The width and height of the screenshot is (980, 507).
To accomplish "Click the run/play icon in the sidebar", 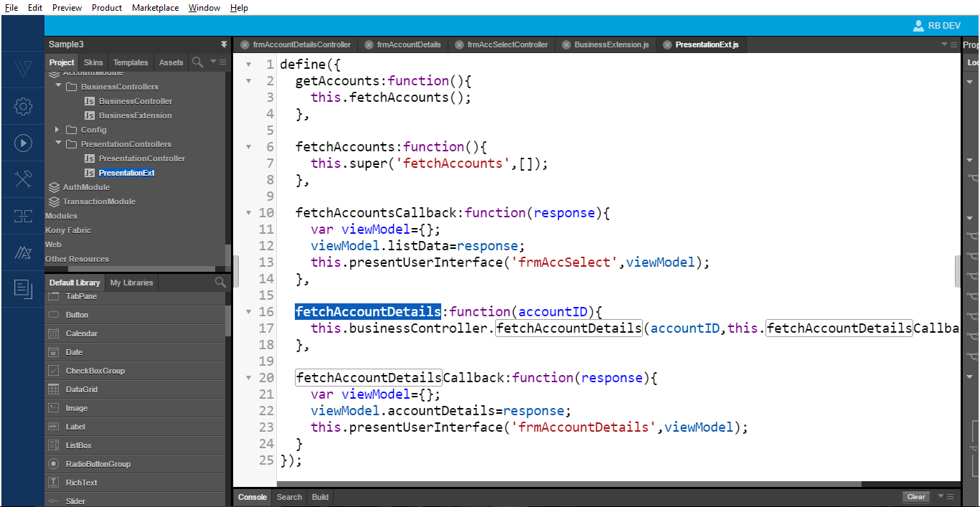I will point(23,143).
